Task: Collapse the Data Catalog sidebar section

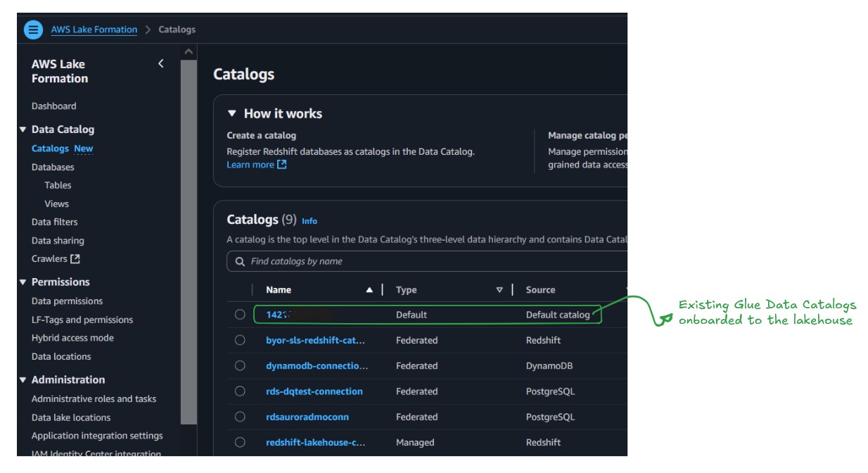Action: tap(23, 130)
